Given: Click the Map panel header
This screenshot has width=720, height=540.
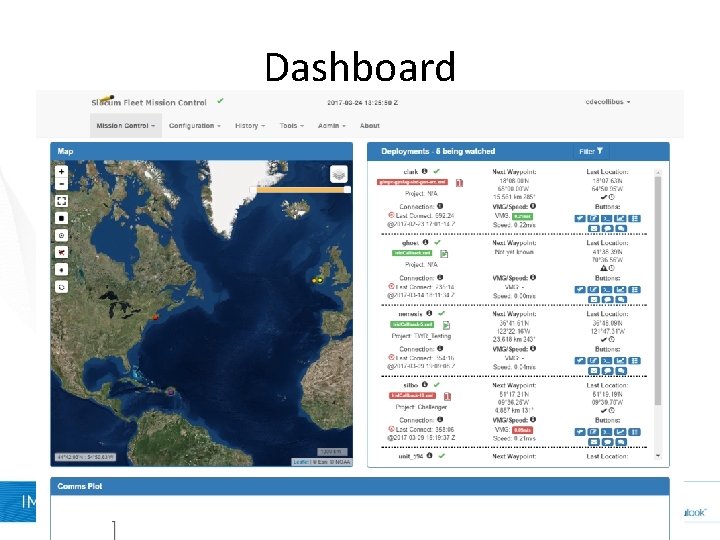Looking at the screenshot, I should 202,151.
